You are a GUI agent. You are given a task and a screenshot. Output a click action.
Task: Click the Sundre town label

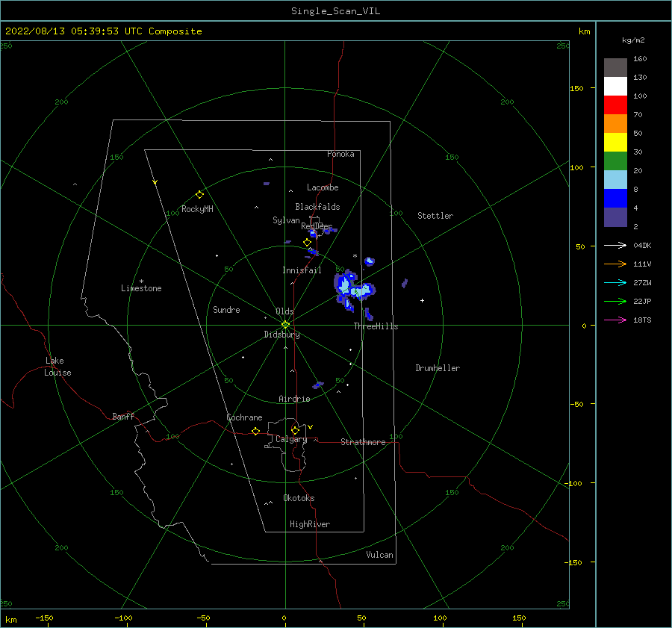(x=226, y=309)
